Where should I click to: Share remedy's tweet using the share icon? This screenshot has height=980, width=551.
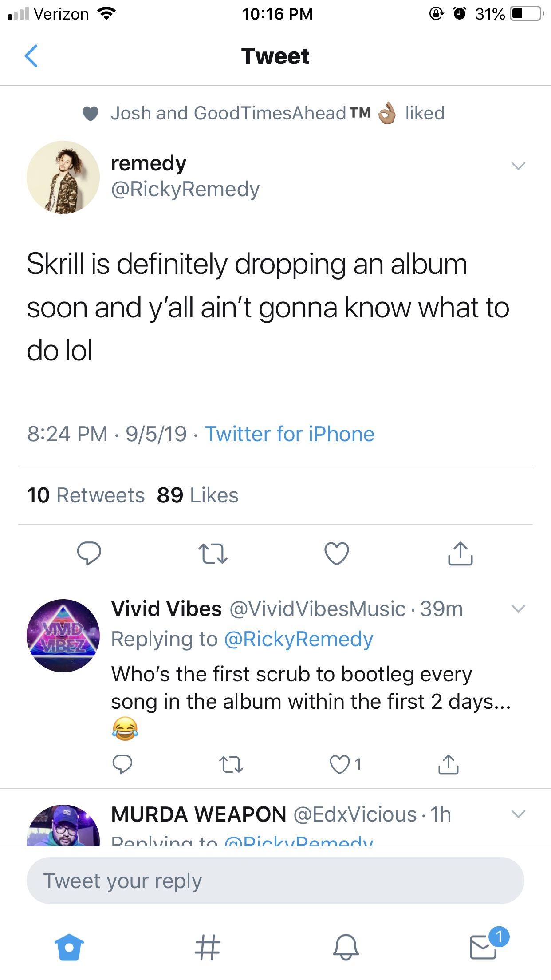(460, 553)
